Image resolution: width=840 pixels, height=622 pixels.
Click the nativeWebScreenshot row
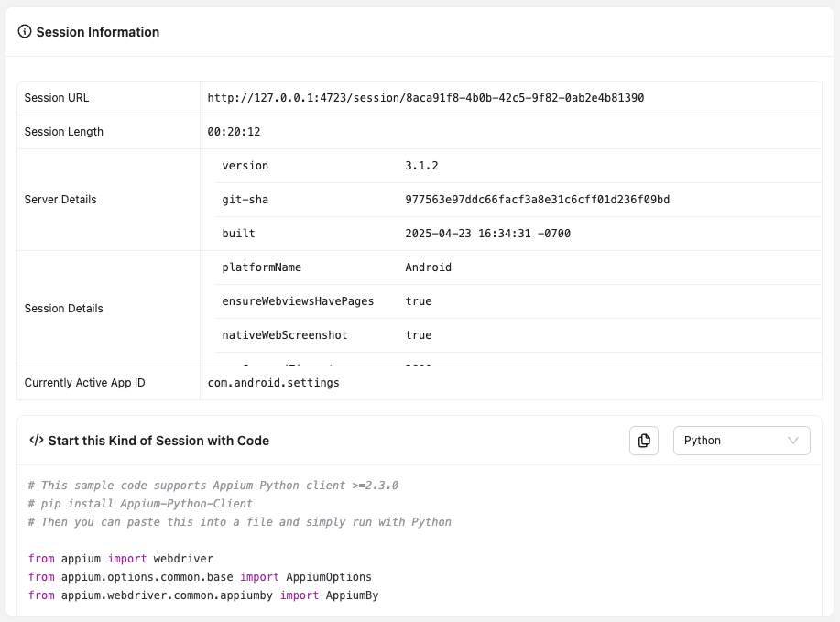click(418, 335)
